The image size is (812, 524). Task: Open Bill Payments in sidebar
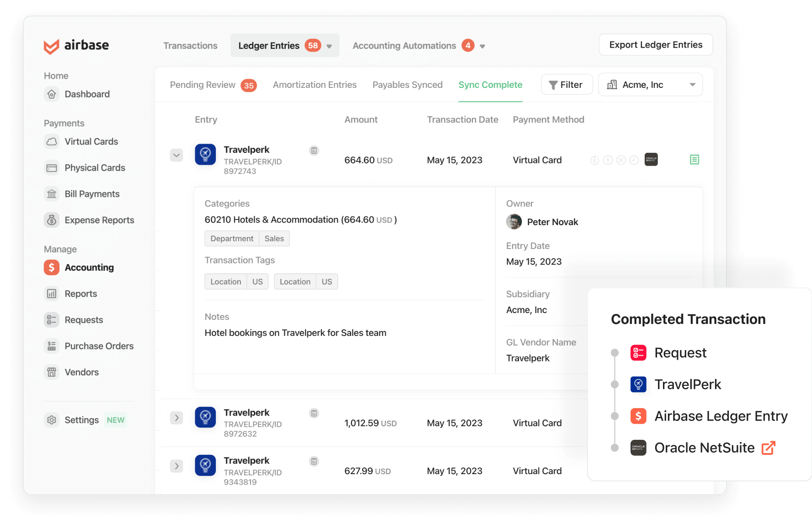click(82, 194)
